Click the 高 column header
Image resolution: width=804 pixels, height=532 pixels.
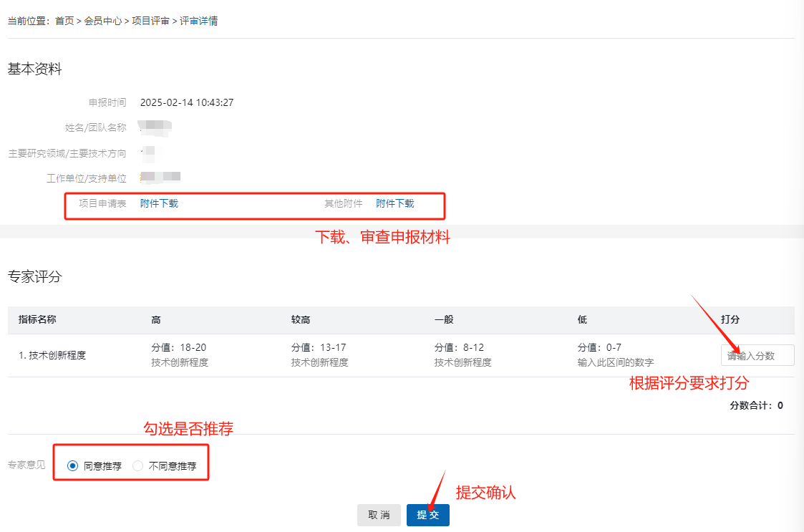click(x=155, y=319)
